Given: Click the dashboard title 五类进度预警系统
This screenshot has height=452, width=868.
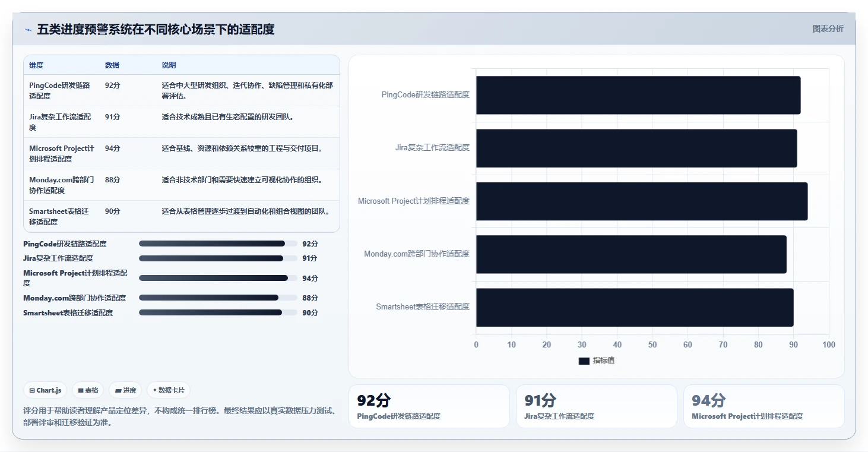Looking at the screenshot, I should (x=156, y=29).
